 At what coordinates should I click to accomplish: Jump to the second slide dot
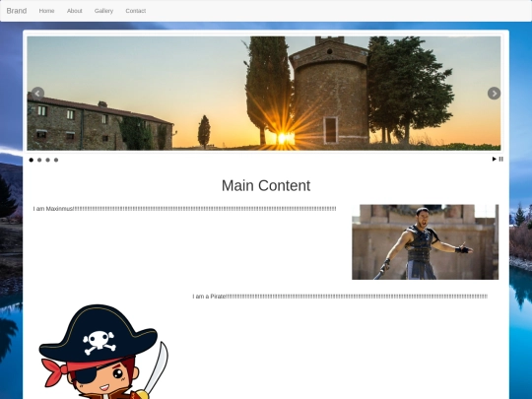point(39,160)
